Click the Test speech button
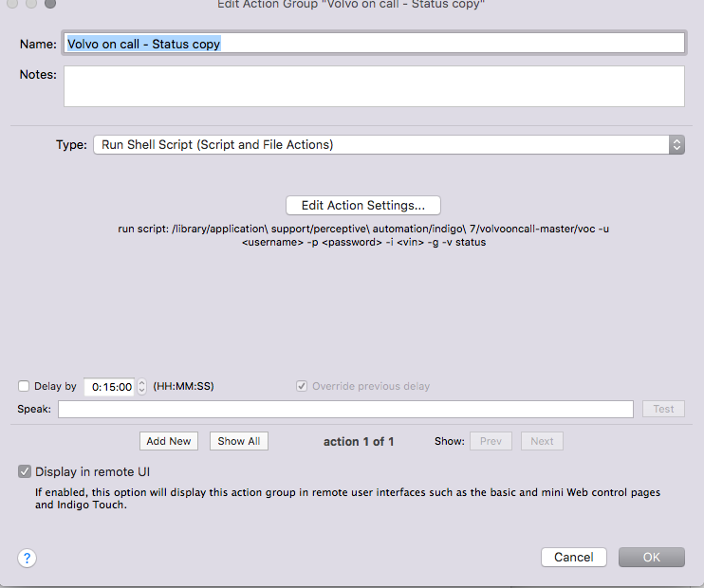This screenshot has width=704, height=588. click(663, 409)
